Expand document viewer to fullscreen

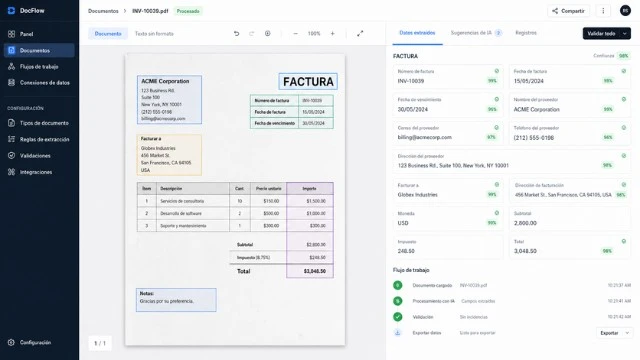(360, 33)
